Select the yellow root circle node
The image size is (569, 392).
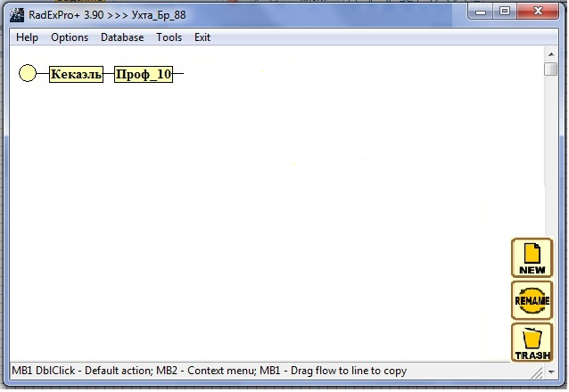(x=28, y=73)
